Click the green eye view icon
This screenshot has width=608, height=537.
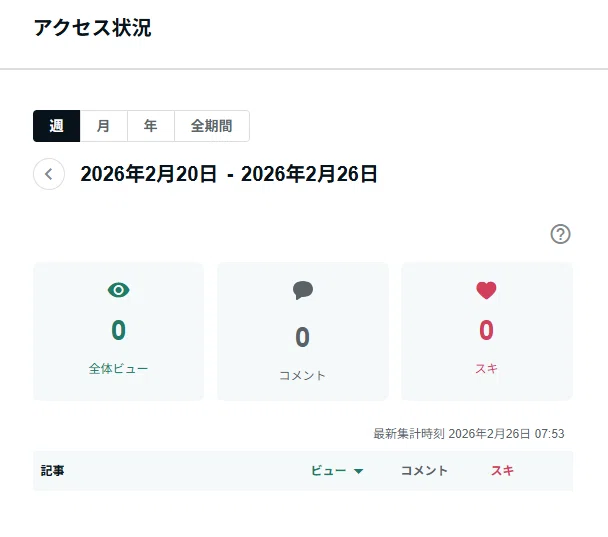[x=118, y=290]
